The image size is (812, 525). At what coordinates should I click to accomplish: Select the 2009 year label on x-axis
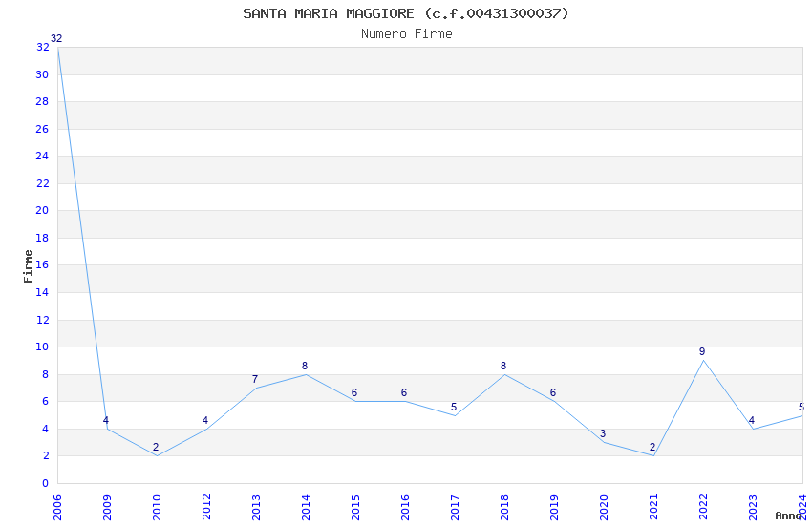click(x=107, y=508)
